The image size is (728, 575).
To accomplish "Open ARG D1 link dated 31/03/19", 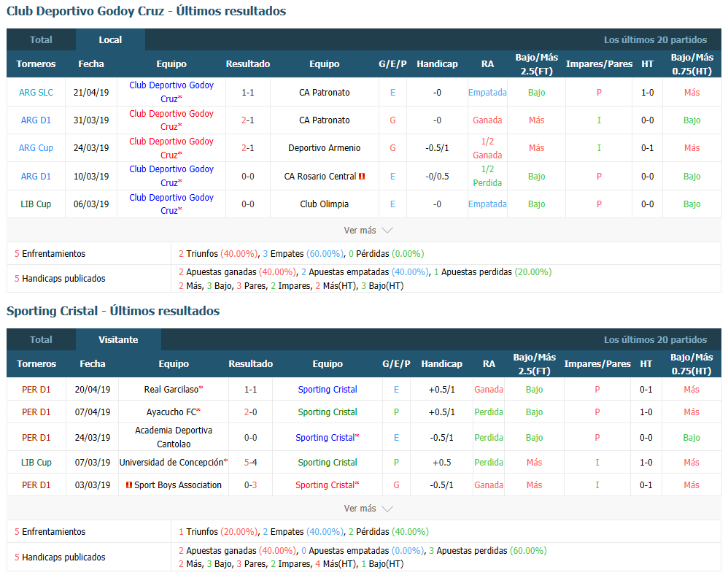I will click(36, 120).
